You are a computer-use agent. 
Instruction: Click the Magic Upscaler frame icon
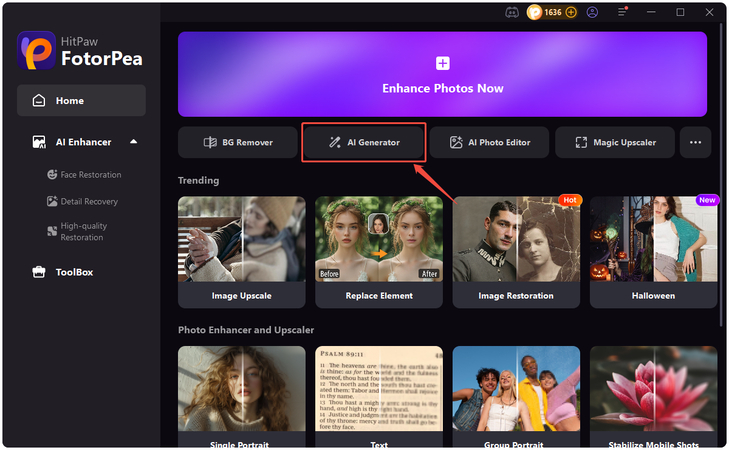(x=581, y=142)
